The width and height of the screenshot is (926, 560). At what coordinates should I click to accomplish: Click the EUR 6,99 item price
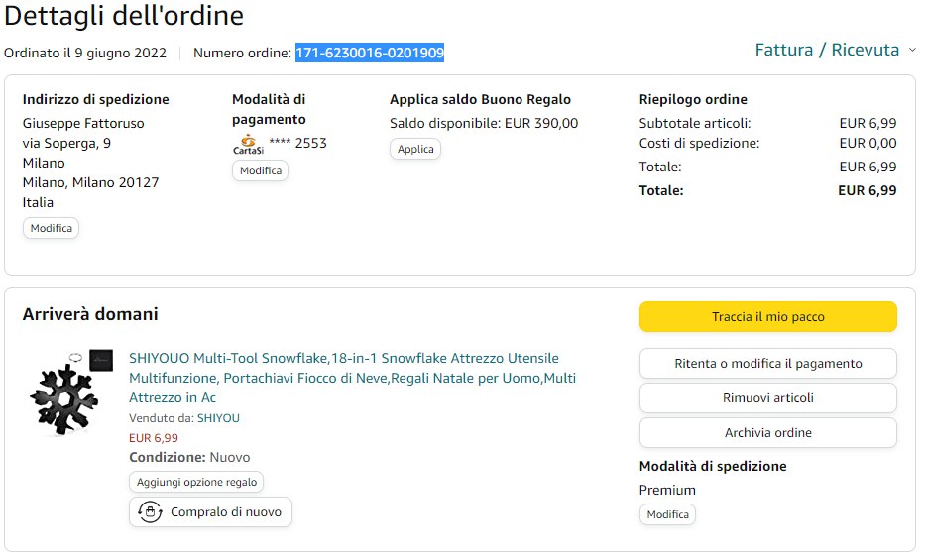coord(154,437)
